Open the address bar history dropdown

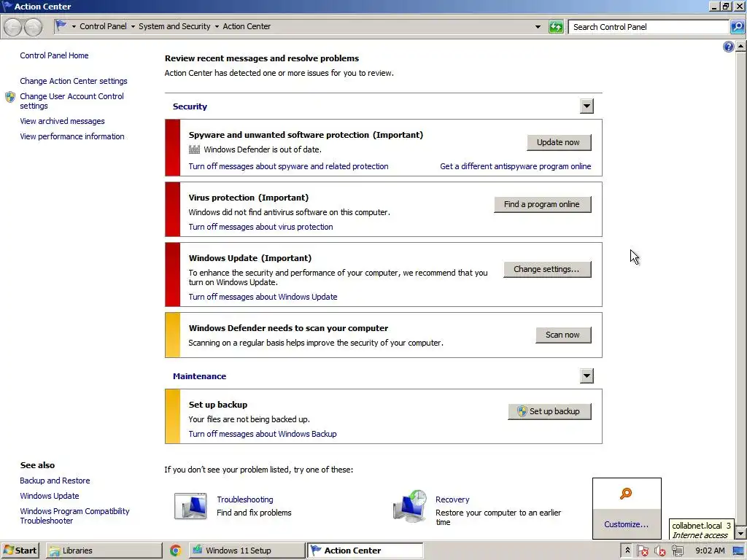538,27
